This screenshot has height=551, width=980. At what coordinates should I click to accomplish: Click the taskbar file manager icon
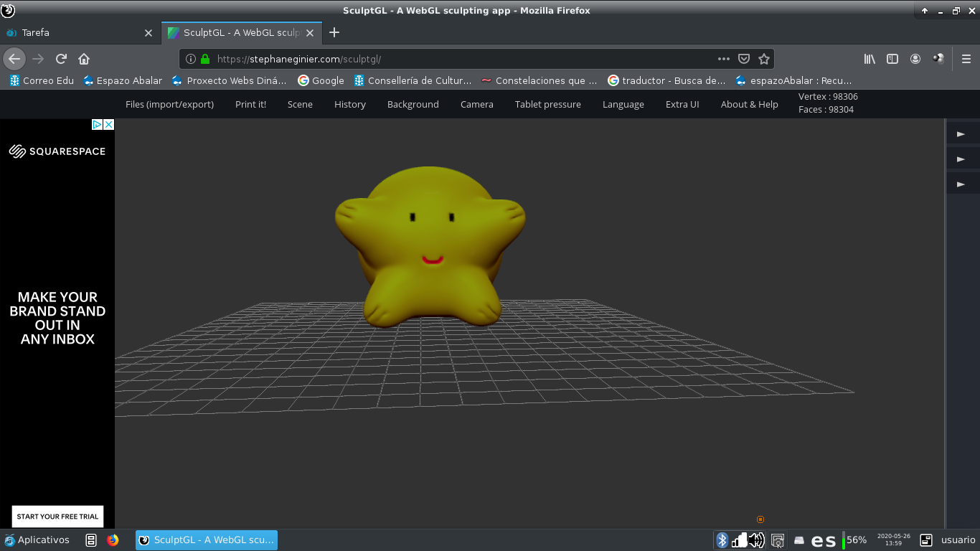[91, 540]
